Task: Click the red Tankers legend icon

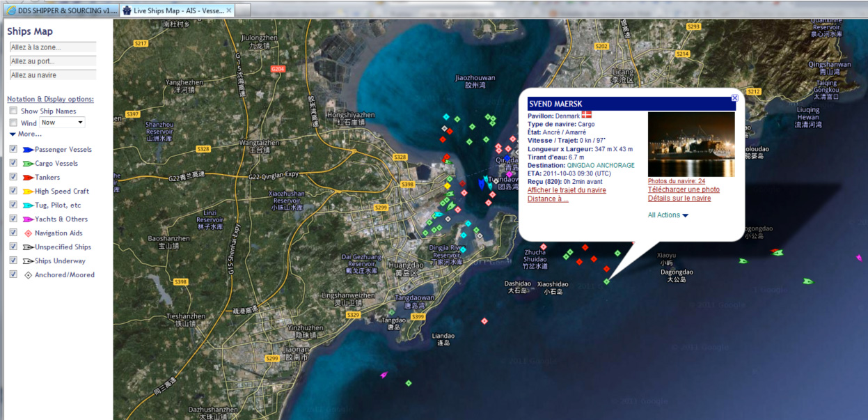Action: 28,178
